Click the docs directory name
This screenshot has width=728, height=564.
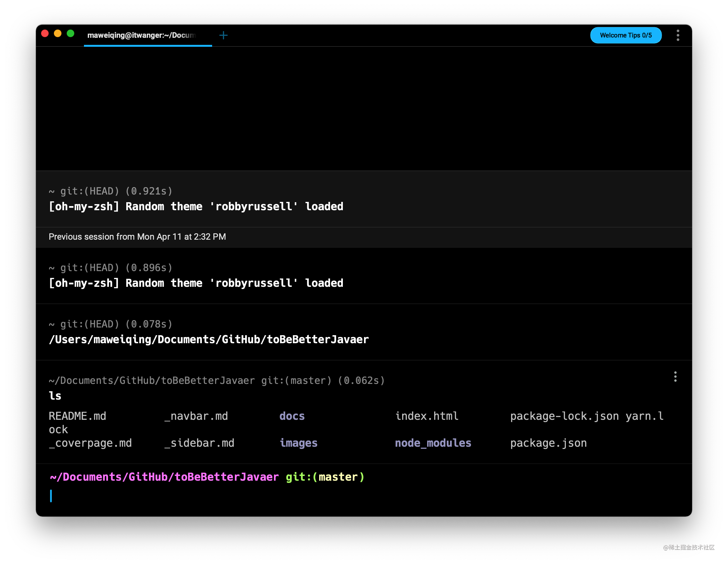tap(292, 416)
